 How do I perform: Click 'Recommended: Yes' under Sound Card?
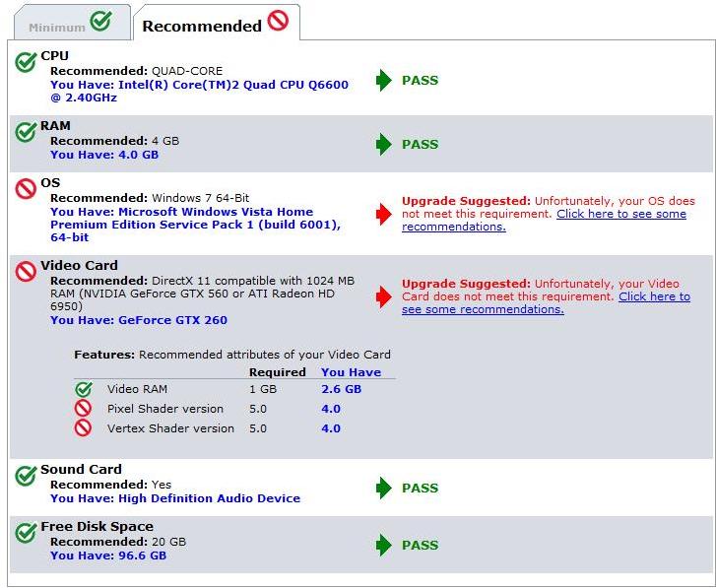(111, 485)
